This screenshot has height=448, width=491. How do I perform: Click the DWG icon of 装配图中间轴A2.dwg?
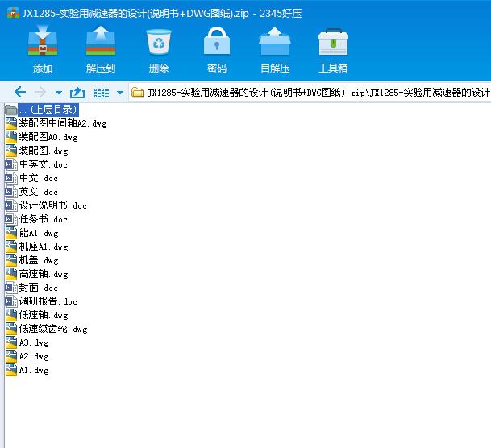(11, 123)
